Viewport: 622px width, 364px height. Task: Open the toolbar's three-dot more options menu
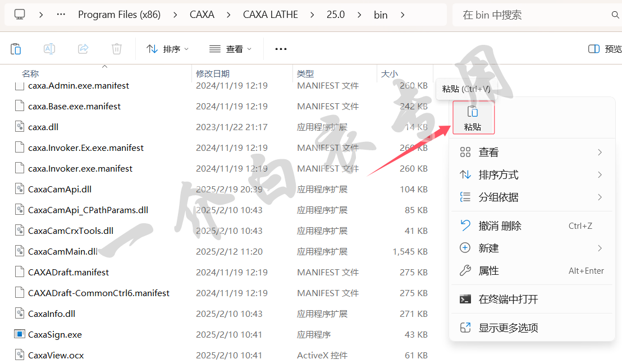coord(281,49)
